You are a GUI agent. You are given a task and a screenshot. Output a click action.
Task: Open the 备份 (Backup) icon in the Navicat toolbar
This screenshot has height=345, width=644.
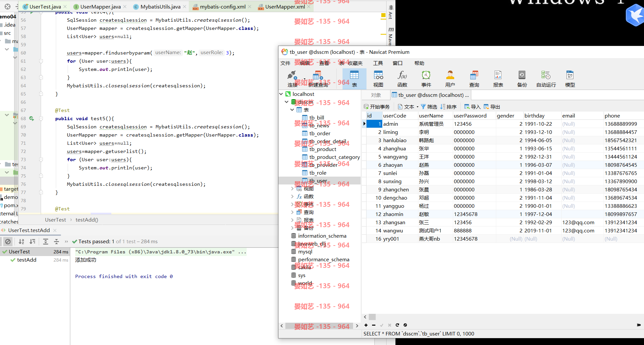(522, 79)
